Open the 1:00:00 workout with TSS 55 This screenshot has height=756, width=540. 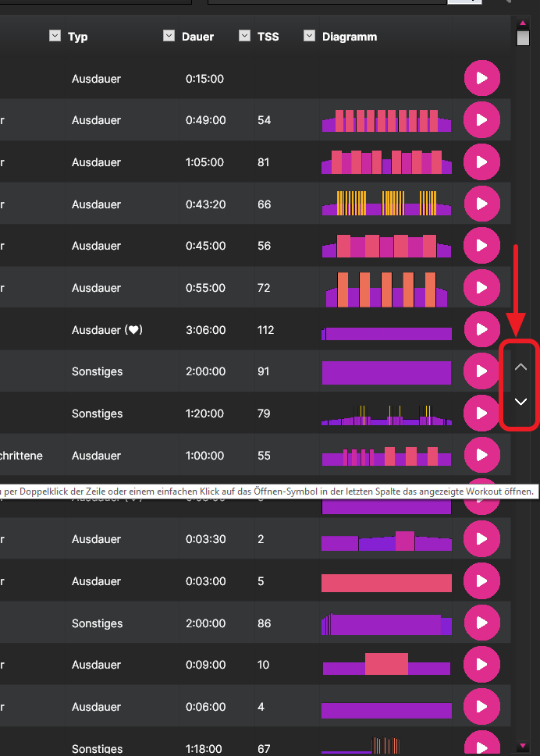point(481,455)
